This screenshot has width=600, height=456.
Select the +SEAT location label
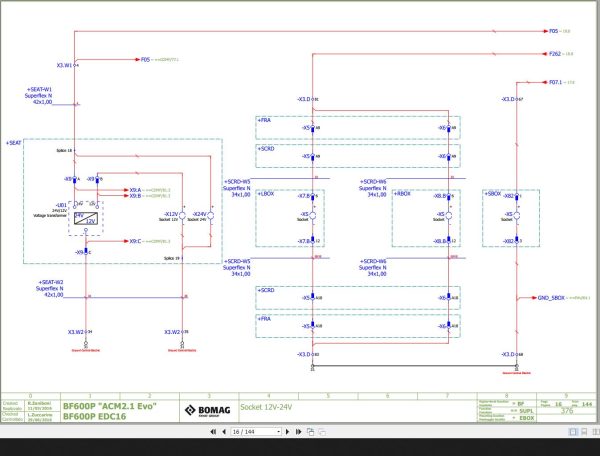[13, 143]
